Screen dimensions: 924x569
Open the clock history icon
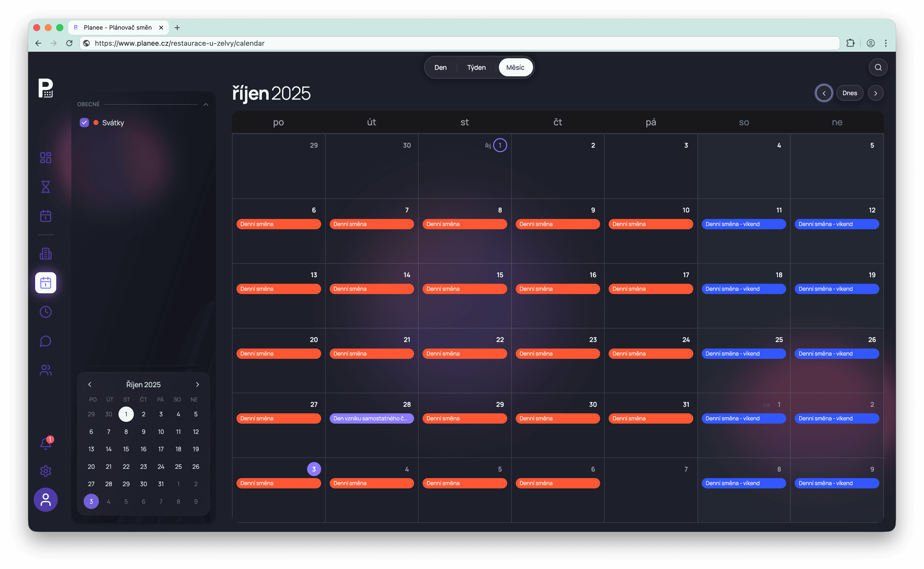(x=45, y=312)
